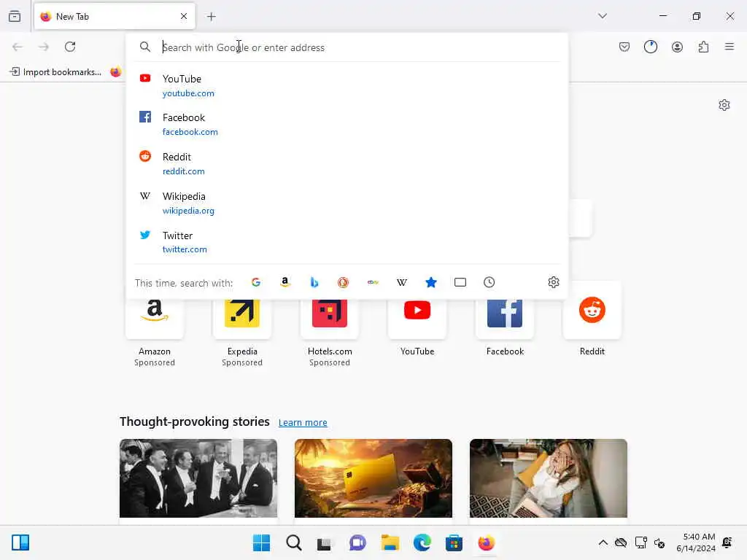Follow the Learn more link
The height and width of the screenshot is (560, 747).
tap(303, 422)
